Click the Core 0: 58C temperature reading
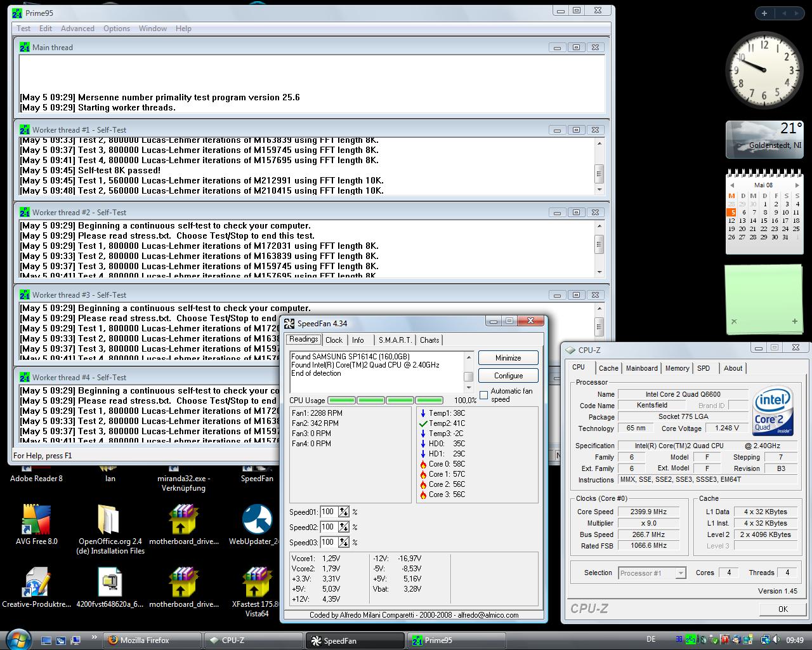 442,464
